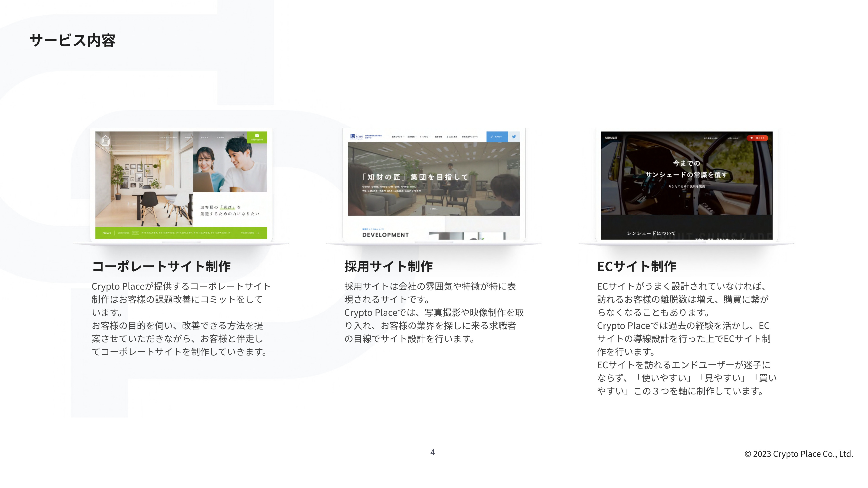
Task: Click the shopping cart icon on SHINSHADE header
Action: click(752, 138)
